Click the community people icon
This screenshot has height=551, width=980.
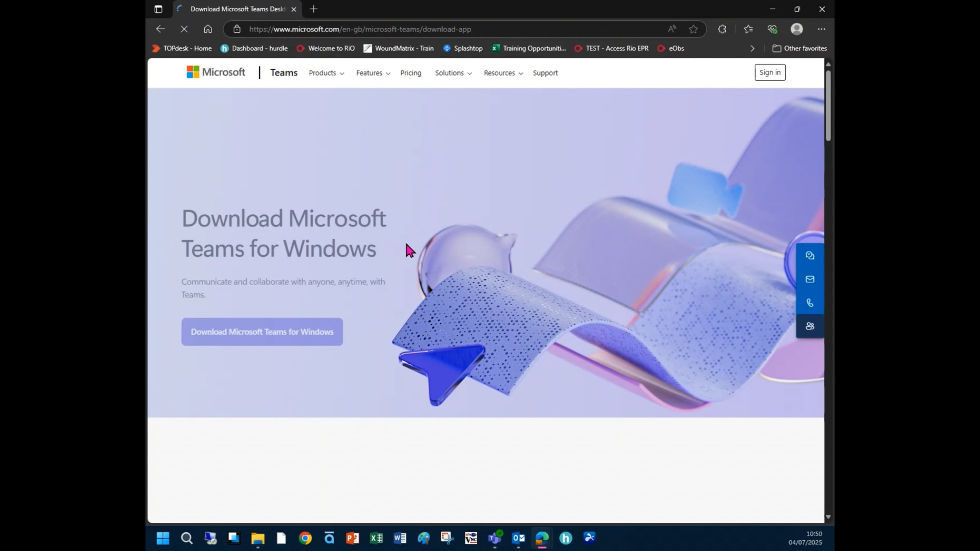(x=810, y=326)
